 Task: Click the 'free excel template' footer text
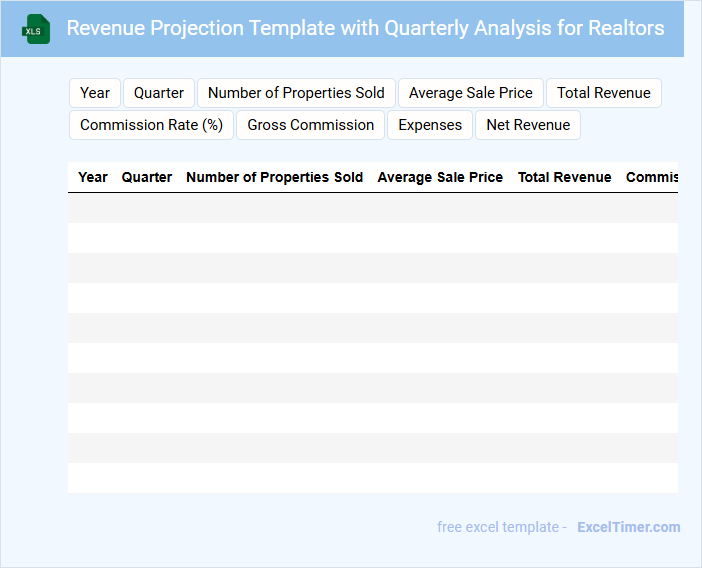tap(502, 527)
